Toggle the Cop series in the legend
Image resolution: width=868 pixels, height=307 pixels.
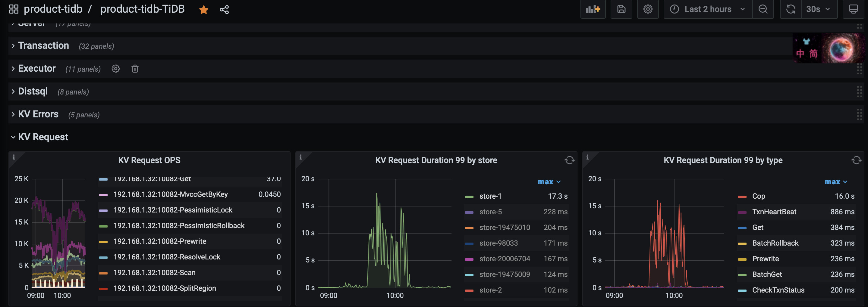[x=759, y=196]
